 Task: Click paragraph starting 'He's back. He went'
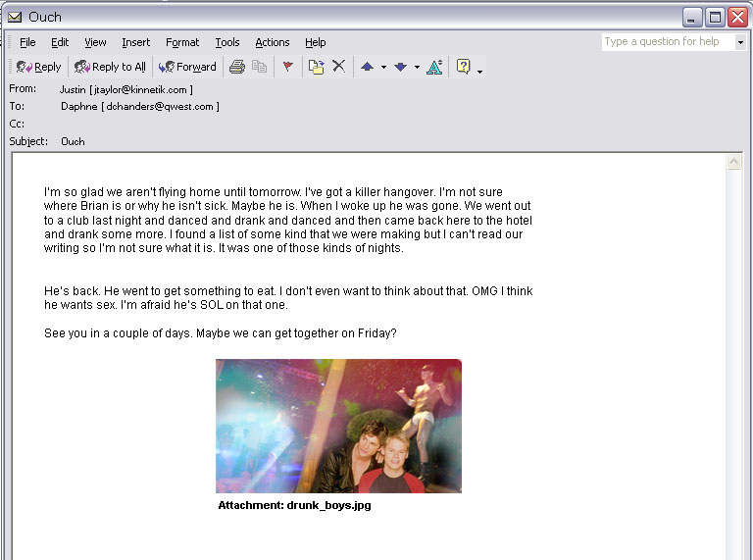[x=288, y=298]
